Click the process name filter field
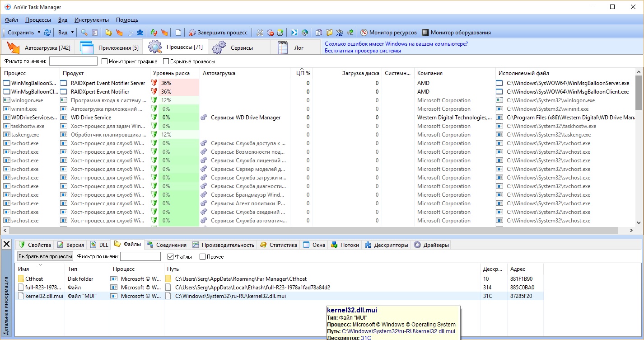The image size is (644, 340). point(73,61)
